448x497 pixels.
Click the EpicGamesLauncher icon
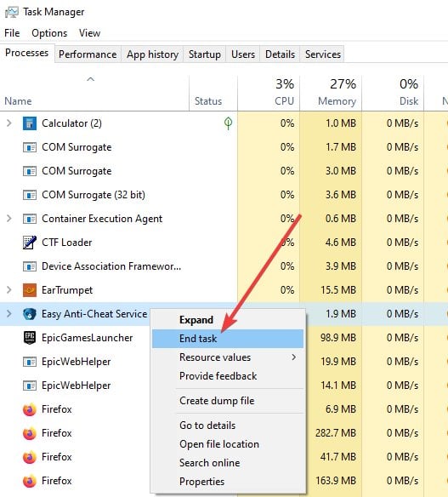(x=30, y=338)
